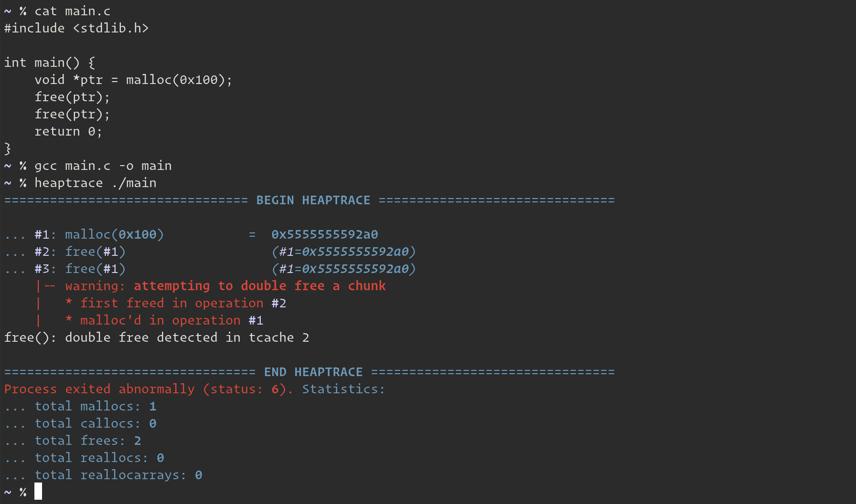The image size is (856, 504).
Task: Click the 'total frees: 2' statistic
Action: tap(88, 441)
